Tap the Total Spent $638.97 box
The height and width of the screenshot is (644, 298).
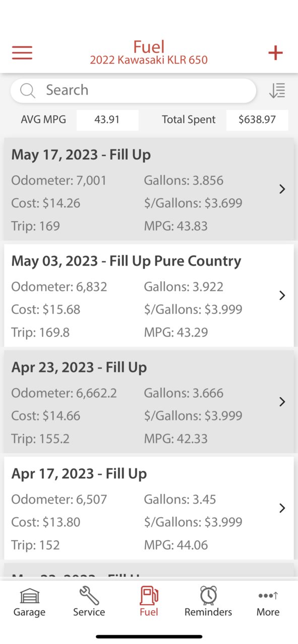click(257, 120)
